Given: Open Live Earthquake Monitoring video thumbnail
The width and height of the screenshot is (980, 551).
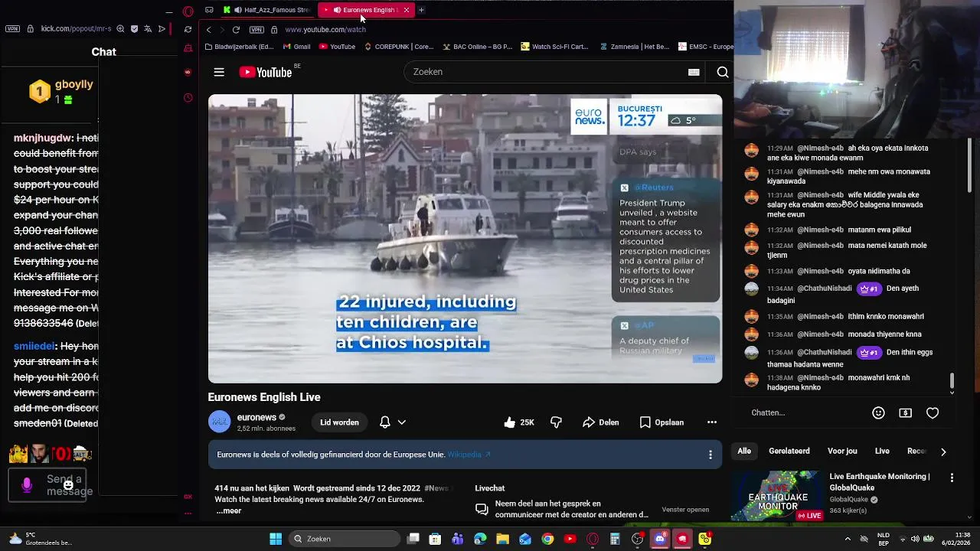Looking at the screenshot, I should [x=777, y=496].
